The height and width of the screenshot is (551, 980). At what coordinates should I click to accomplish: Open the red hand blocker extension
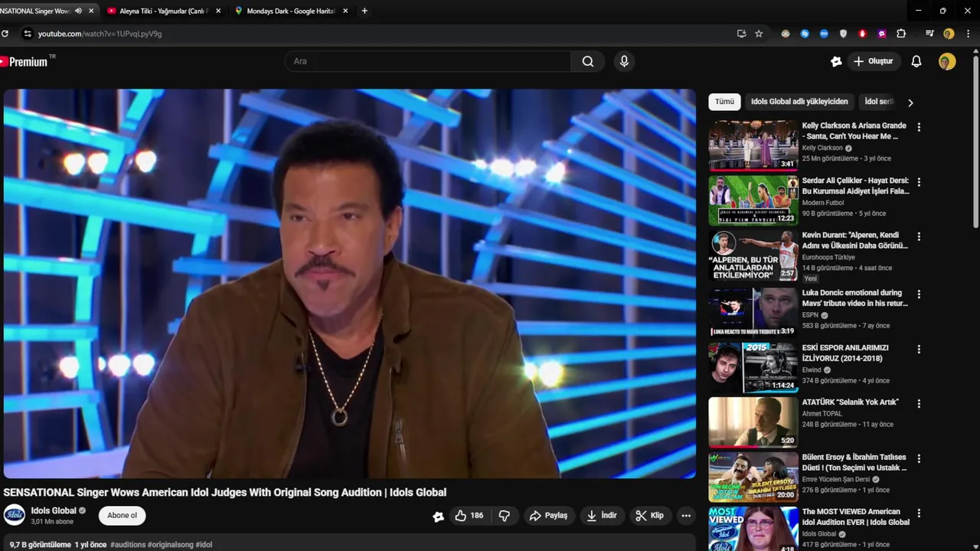click(863, 34)
